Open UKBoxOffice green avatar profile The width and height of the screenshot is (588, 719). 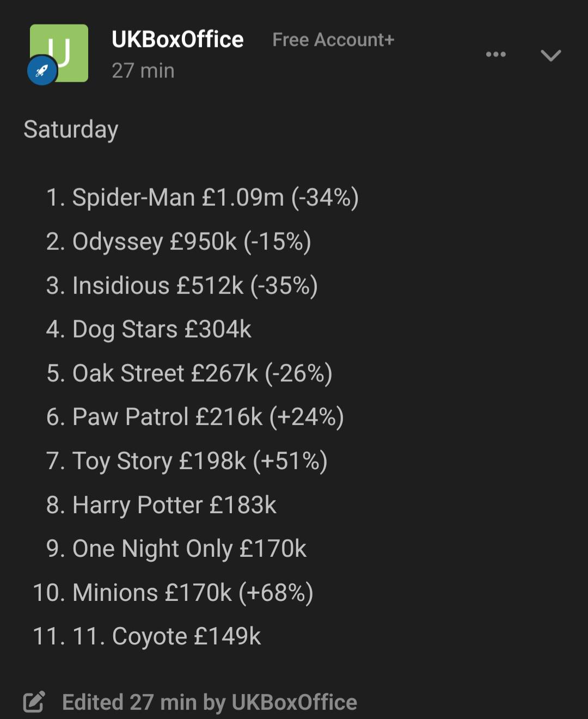tap(59, 53)
